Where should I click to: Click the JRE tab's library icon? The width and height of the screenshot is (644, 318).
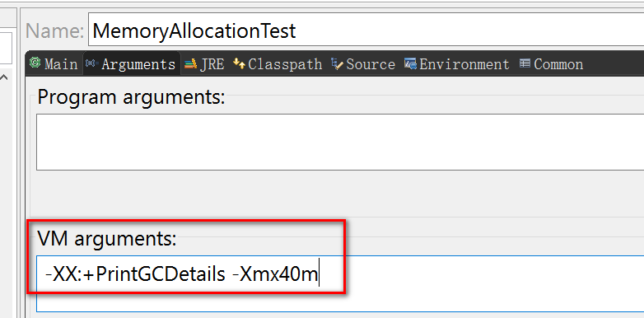(x=190, y=64)
